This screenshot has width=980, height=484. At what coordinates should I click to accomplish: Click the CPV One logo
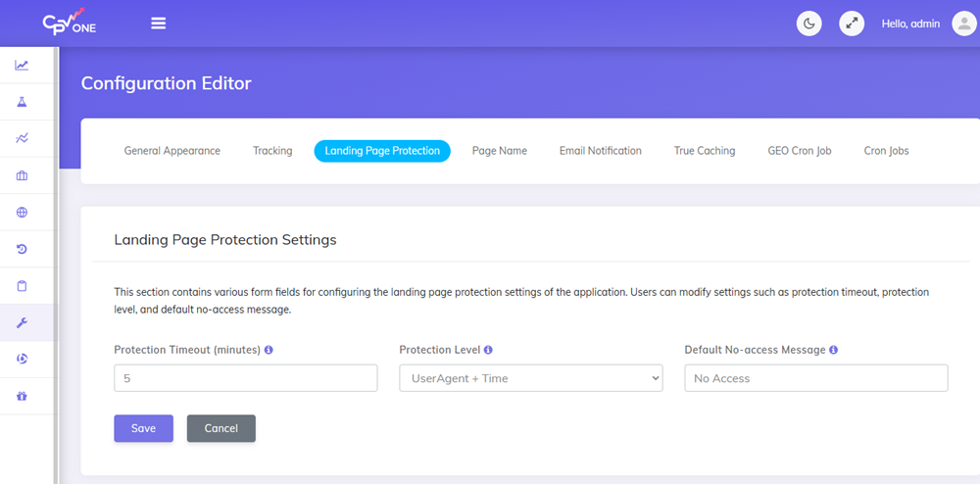click(69, 23)
